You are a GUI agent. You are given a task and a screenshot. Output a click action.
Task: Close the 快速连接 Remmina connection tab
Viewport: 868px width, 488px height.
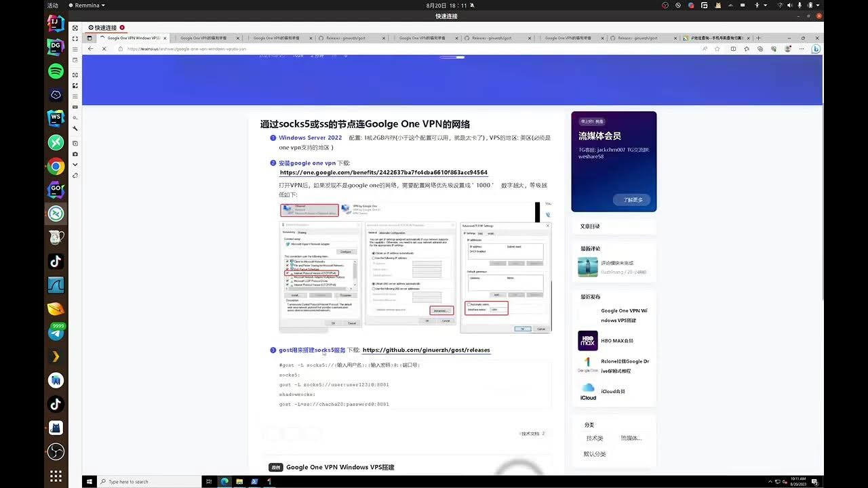click(122, 28)
